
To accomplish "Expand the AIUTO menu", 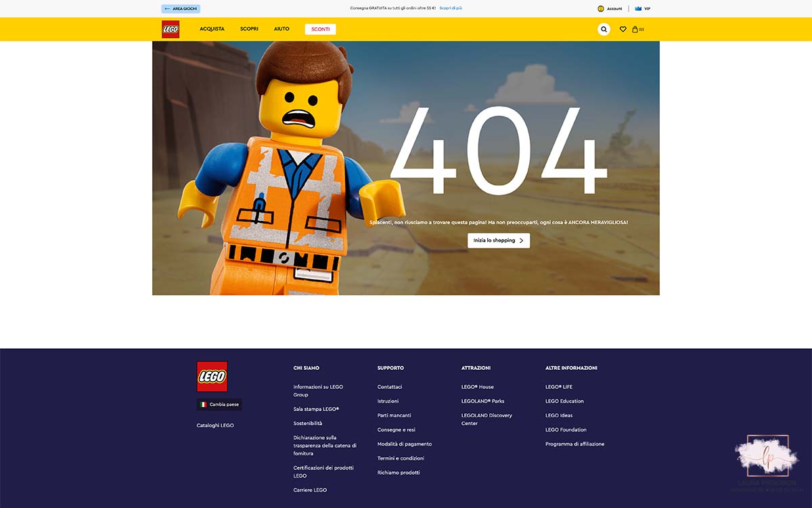I will pos(281,29).
